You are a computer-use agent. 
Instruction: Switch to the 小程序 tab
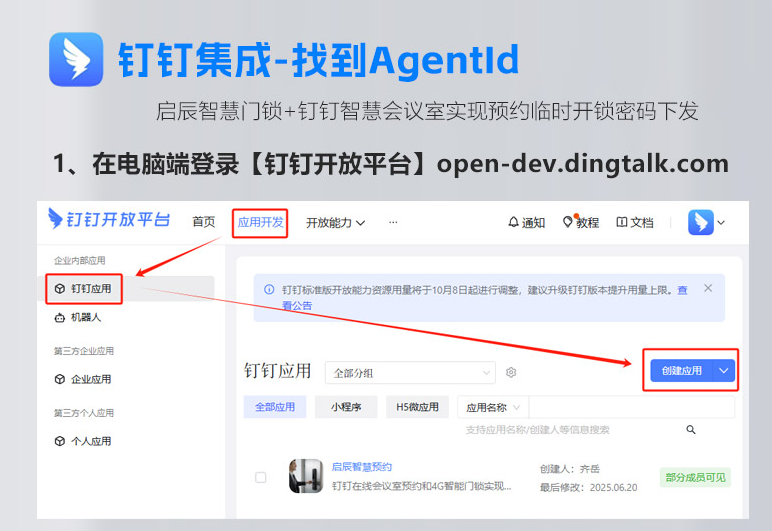click(346, 407)
